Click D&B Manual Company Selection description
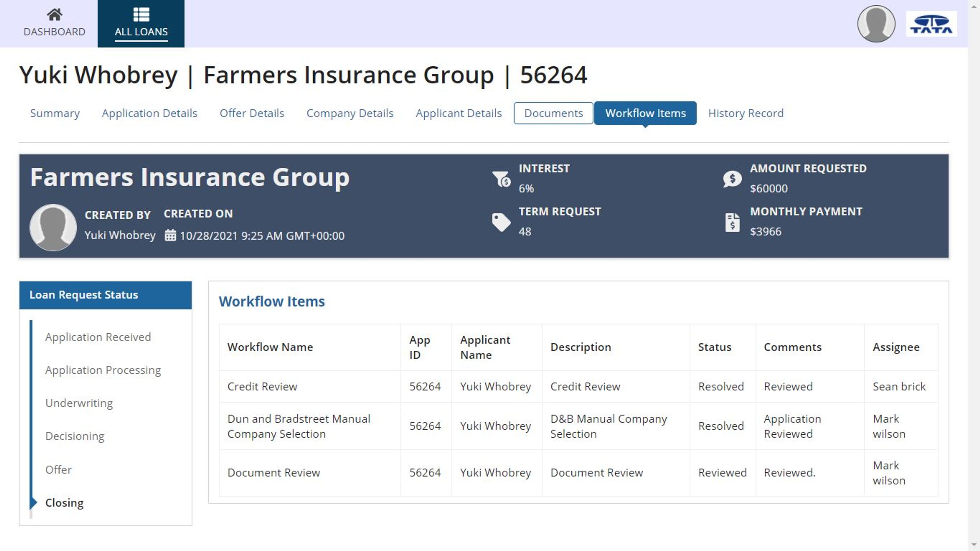The image size is (980, 551). point(608,426)
